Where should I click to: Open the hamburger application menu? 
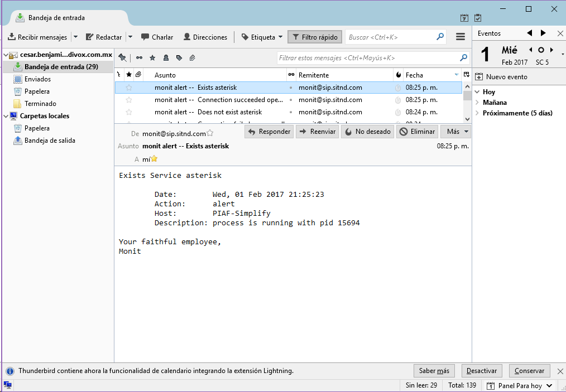pos(461,37)
